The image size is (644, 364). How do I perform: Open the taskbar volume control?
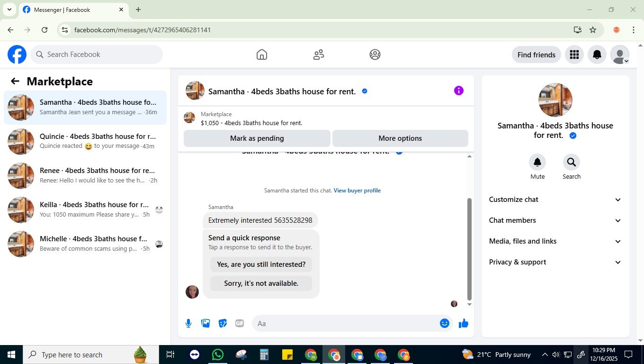pyautogui.click(x=556, y=355)
